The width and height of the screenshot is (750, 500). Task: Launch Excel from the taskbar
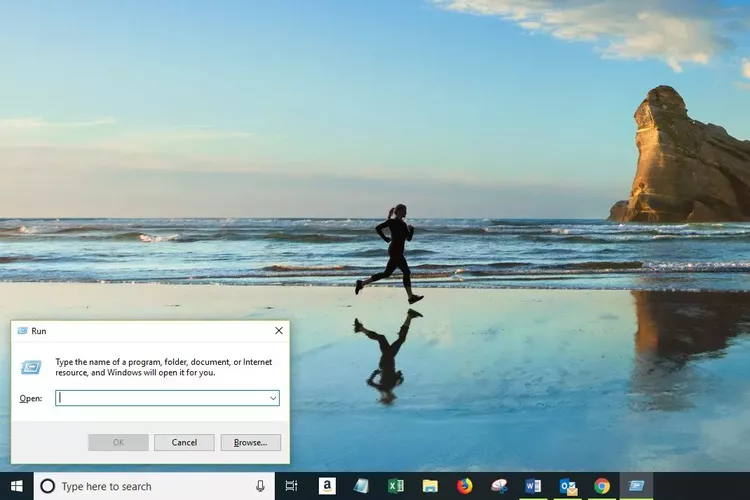(x=396, y=486)
